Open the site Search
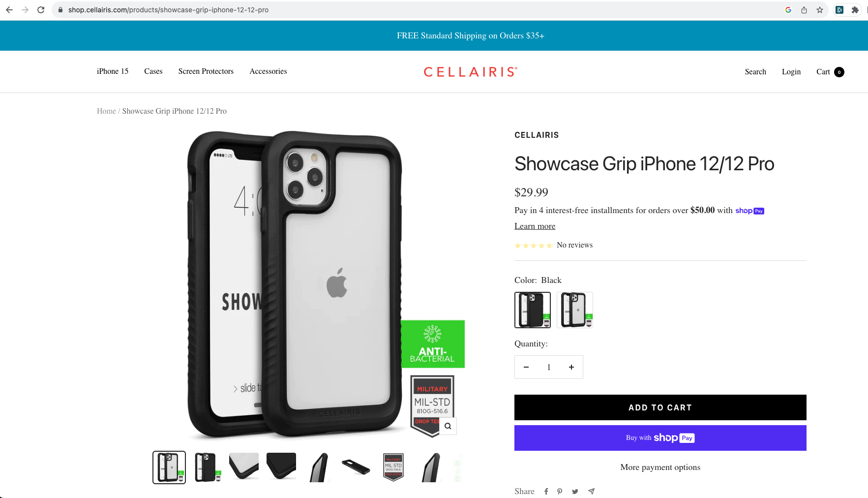Viewport: 868px width, 498px height. tap(755, 71)
